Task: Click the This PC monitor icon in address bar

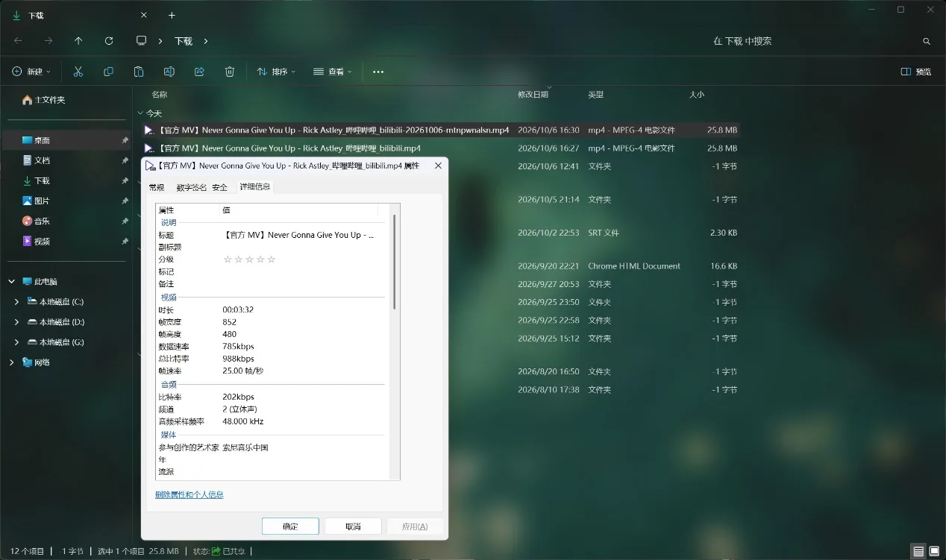Action: coord(141,41)
